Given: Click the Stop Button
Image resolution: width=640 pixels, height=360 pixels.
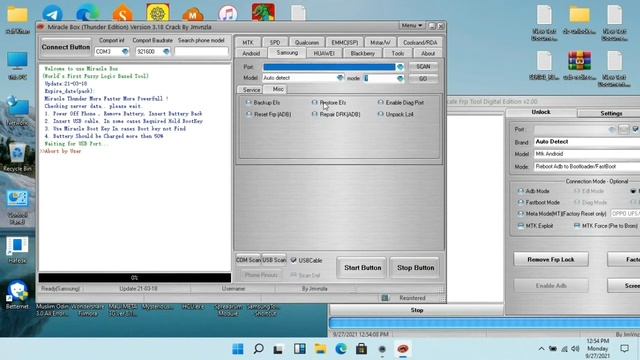Looking at the screenshot, I should click(x=416, y=268).
